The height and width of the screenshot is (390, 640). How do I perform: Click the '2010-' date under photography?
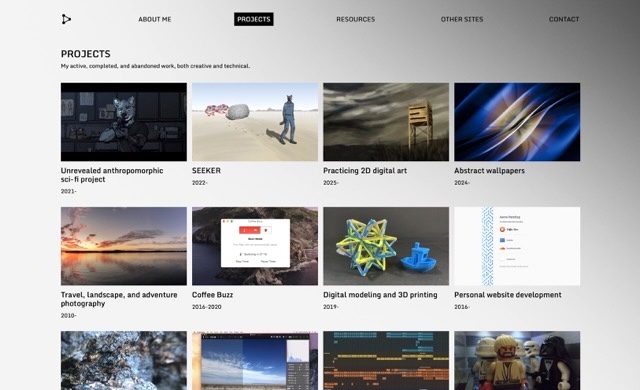point(69,315)
